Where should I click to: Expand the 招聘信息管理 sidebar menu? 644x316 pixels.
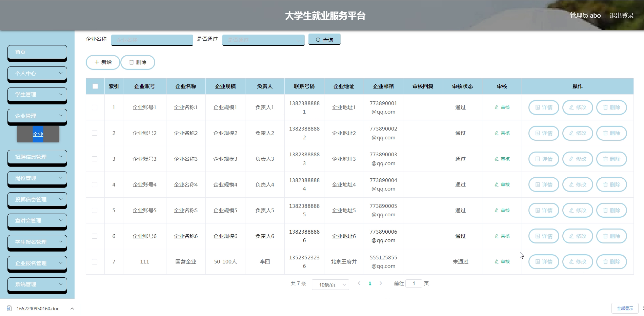tap(37, 157)
